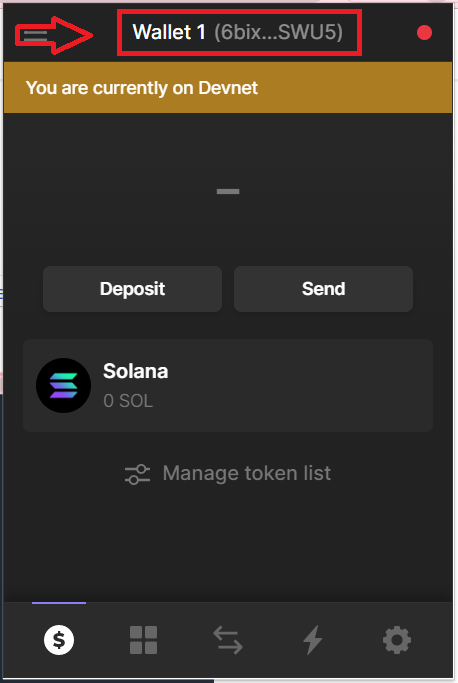This screenshot has width=458, height=683.
Task: Click the Wallet 1 name label
Action: click(x=169, y=32)
